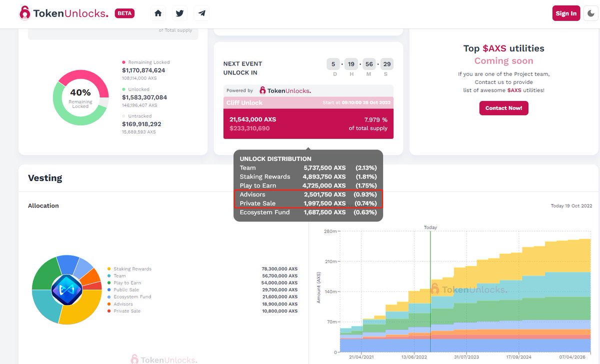Click the Untracked legend dot
Screen dimensions: 600x364
pyautogui.click(x=124, y=116)
